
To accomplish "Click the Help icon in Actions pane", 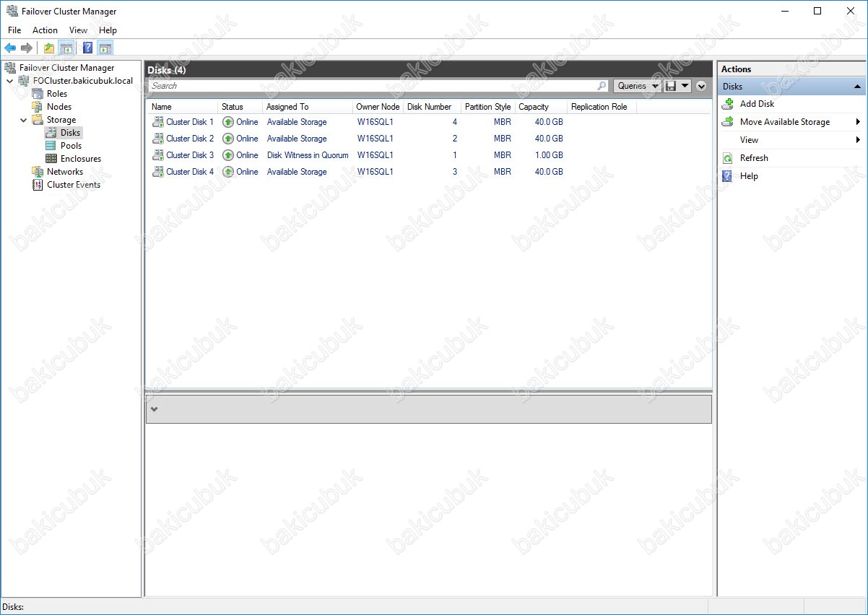I will 728,176.
